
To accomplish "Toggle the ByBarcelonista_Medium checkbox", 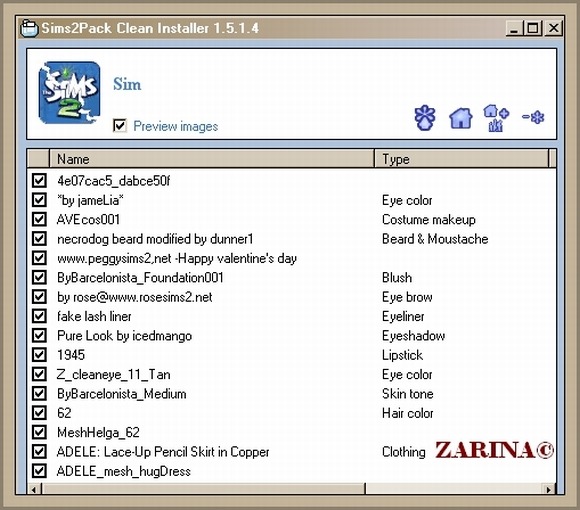I will 39,393.
